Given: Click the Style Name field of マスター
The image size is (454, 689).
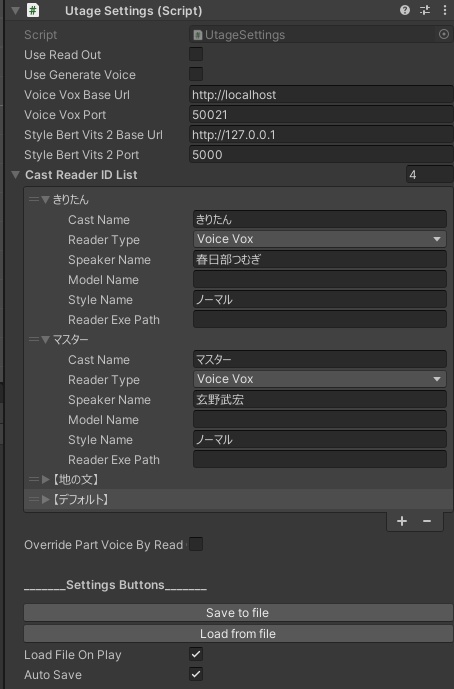Looking at the screenshot, I should pyautogui.click(x=320, y=439).
